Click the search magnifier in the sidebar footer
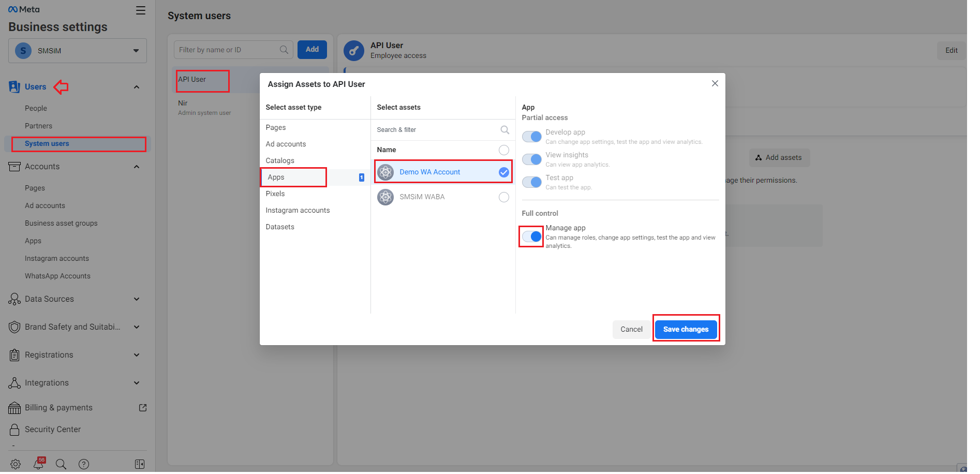980x474 pixels. coord(61,464)
